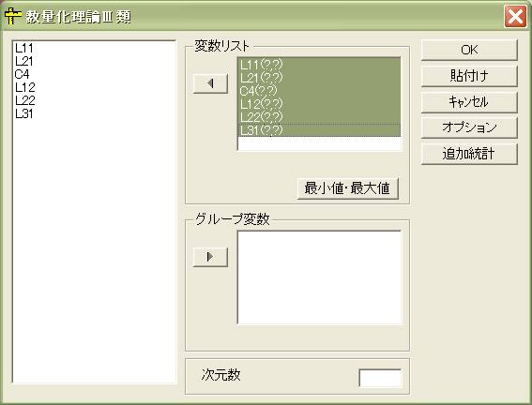Click the OK button
This screenshot has height=405, width=532.
tap(469, 50)
